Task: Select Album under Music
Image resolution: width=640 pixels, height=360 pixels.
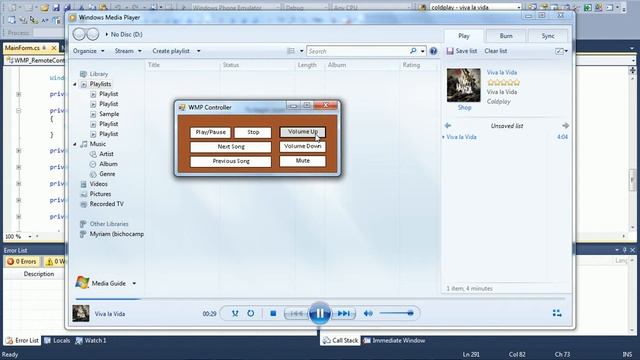Action: pos(108,164)
